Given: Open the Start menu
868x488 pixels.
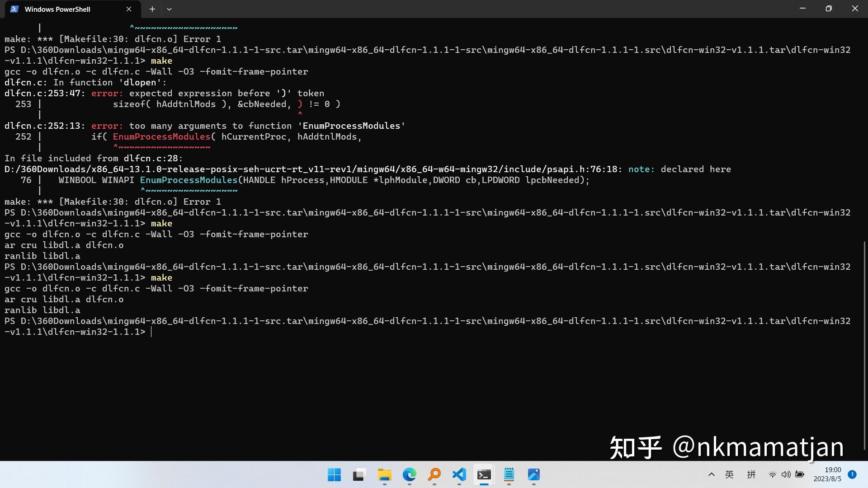Looking at the screenshot, I should click(x=334, y=475).
